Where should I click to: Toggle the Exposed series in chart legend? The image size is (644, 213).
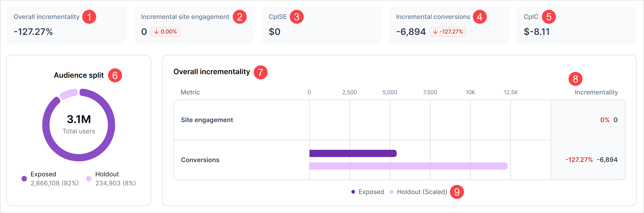click(368, 192)
